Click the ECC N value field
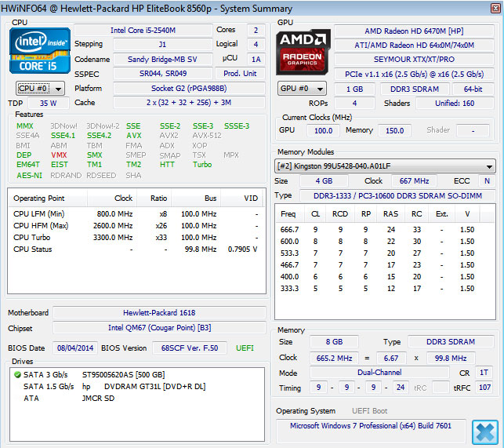Image resolution: width=504 pixels, height=448 pixels. coord(487,181)
